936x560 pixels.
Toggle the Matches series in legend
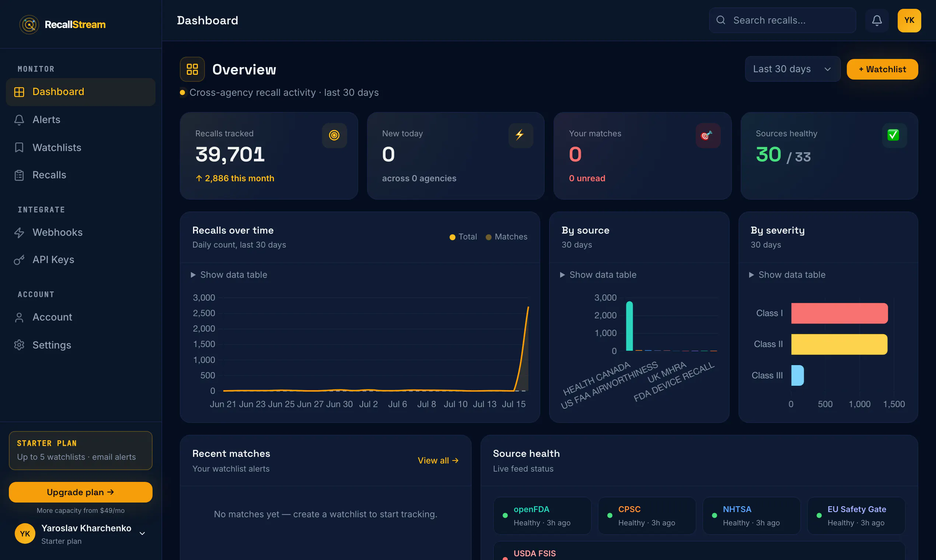[506, 237]
